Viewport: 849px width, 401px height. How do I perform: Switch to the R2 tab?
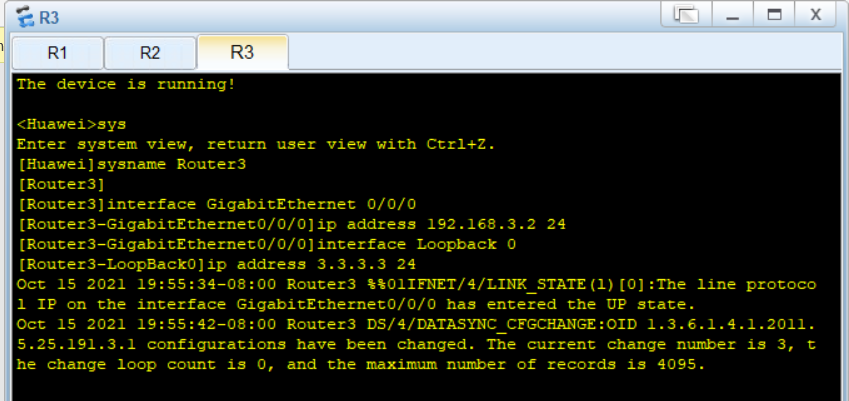click(x=150, y=53)
